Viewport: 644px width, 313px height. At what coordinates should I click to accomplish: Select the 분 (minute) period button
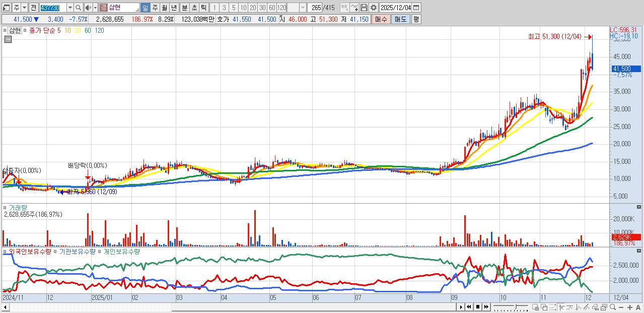184,8
